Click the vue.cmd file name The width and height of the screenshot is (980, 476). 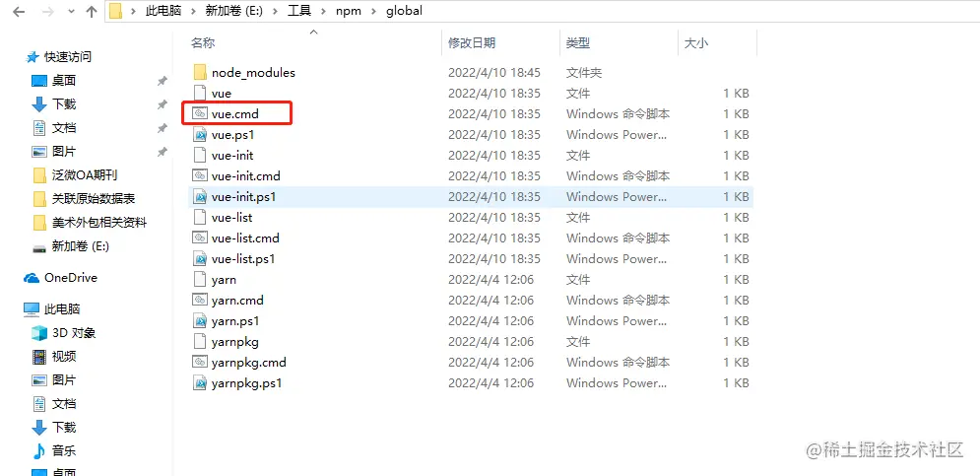click(x=235, y=114)
